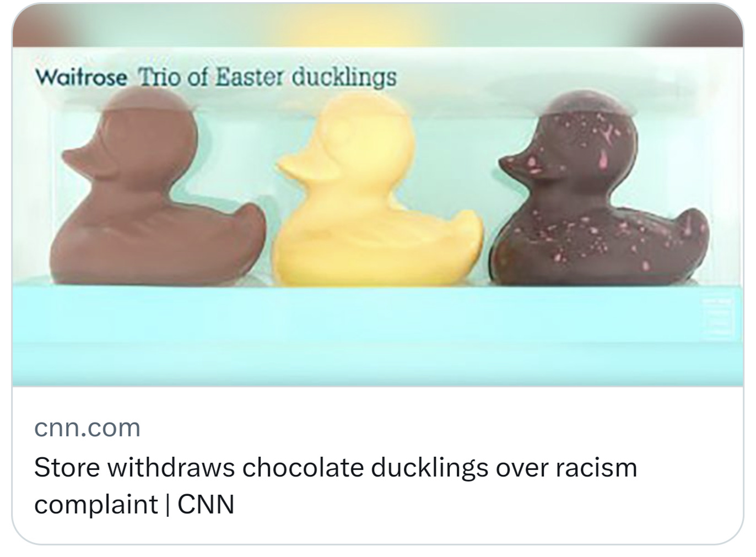
Task: Click the word 'ducklings' in the headline
Action: pos(429,468)
